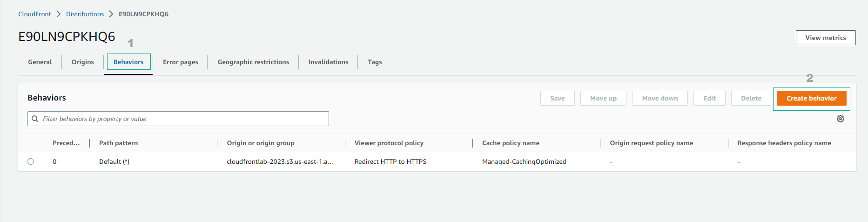Image resolution: width=868 pixels, height=222 pixels.
Task: Click the Managed-CachingOptimized policy cell
Action: [524, 161]
